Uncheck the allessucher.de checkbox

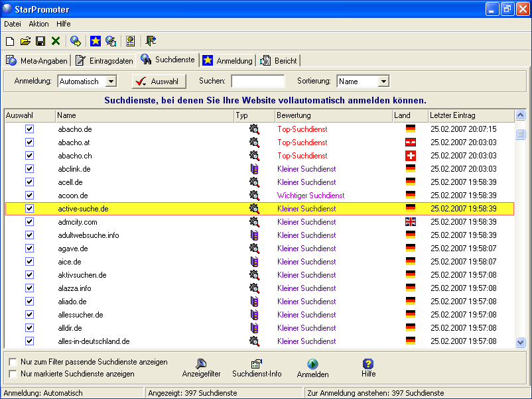pos(29,315)
